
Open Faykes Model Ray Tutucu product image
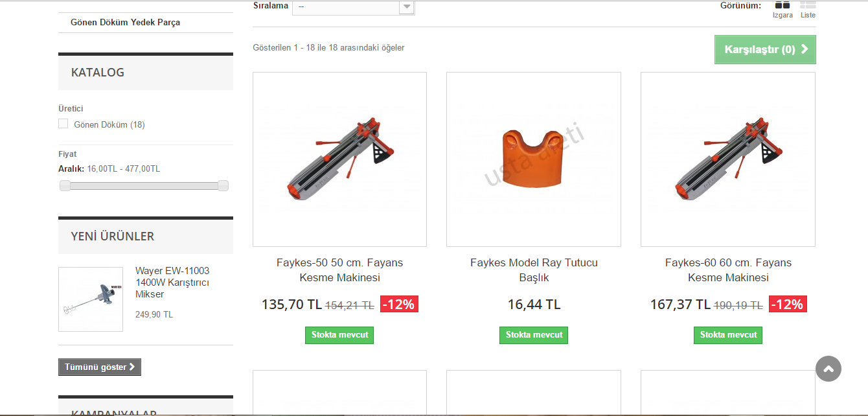[x=534, y=159]
